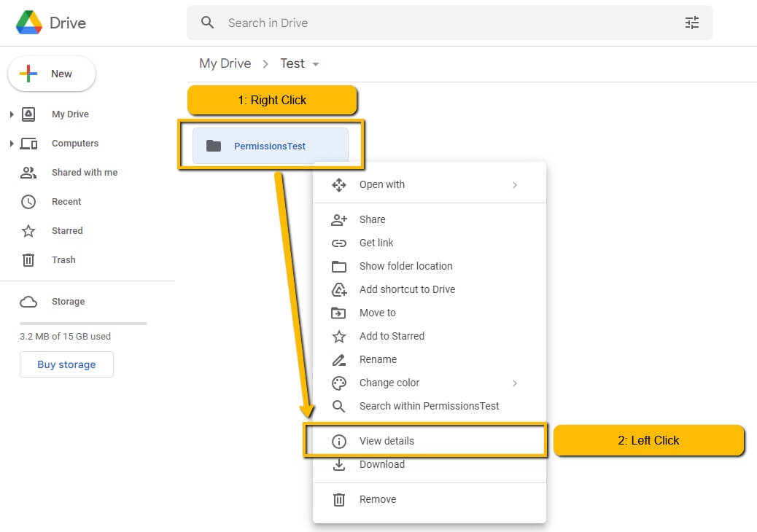
Task: Click the Buy storage button
Action: (x=66, y=364)
